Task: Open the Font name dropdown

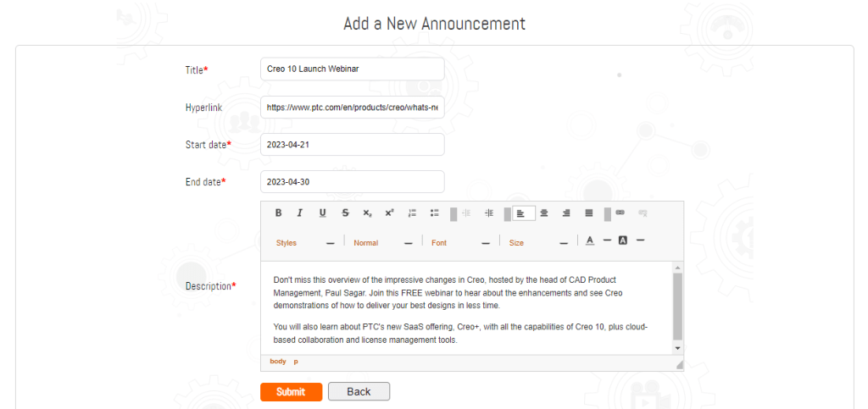Action: coord(460,243)
